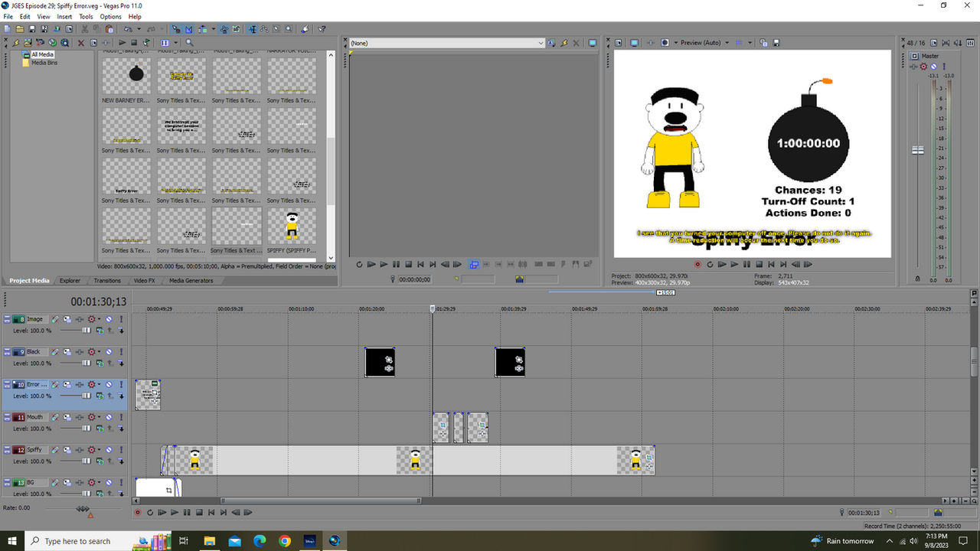Select the Envelope Edit tool
Screen dimensions: 980x551
pyautogui.click(x=264, y=31)
